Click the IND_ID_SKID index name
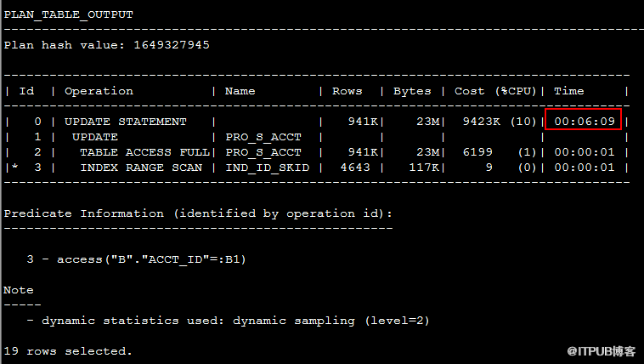This screenshot has height=364, width=644. point(268,168)
